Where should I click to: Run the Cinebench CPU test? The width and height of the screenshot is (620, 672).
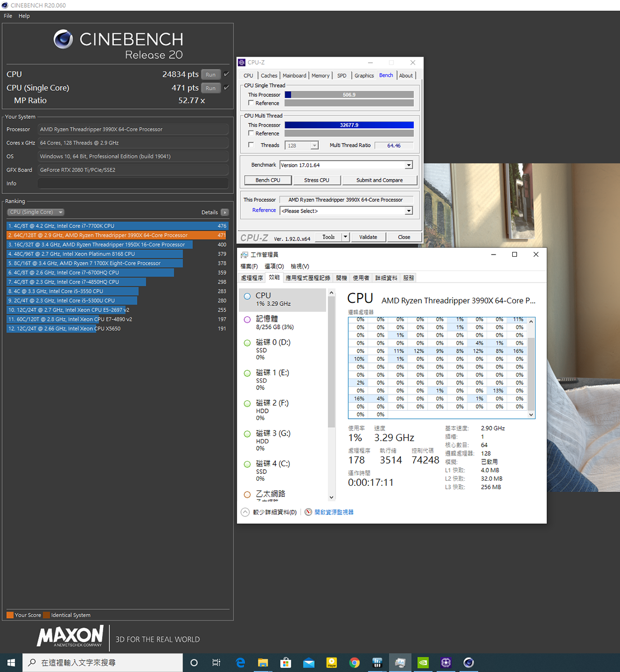point(210,74)
